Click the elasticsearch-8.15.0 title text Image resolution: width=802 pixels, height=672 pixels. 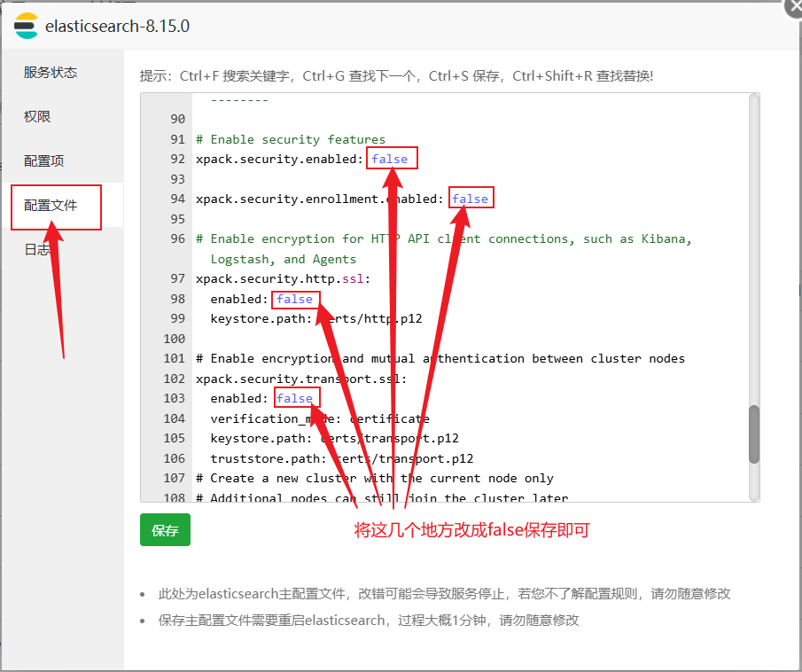tap(118, 26)
